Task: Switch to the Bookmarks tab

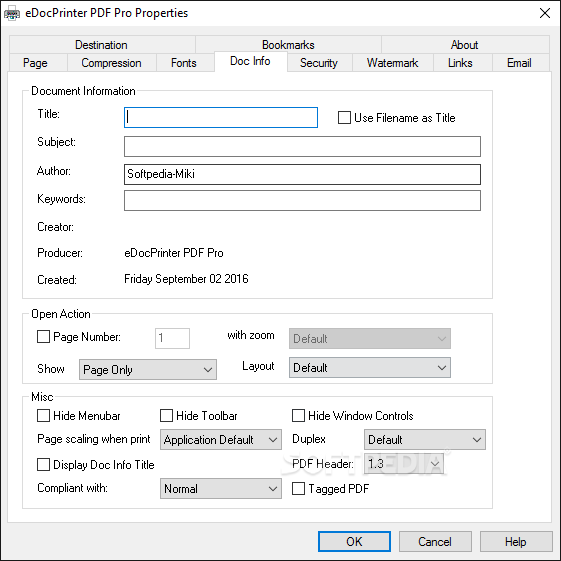Action: pyautogui.click(x=288, y=45)
